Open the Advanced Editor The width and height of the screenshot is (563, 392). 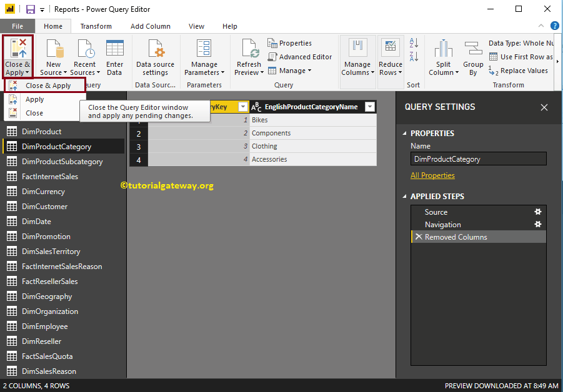coord(289,57)
